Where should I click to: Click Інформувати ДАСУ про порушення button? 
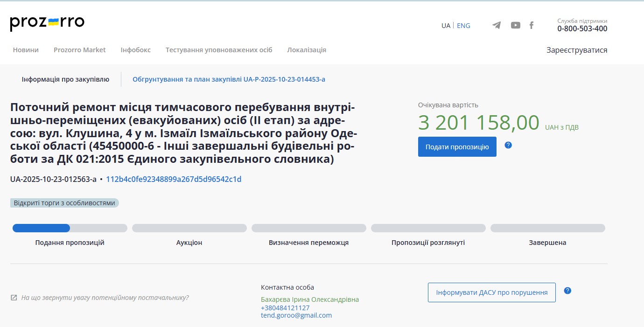click(491, 292)
